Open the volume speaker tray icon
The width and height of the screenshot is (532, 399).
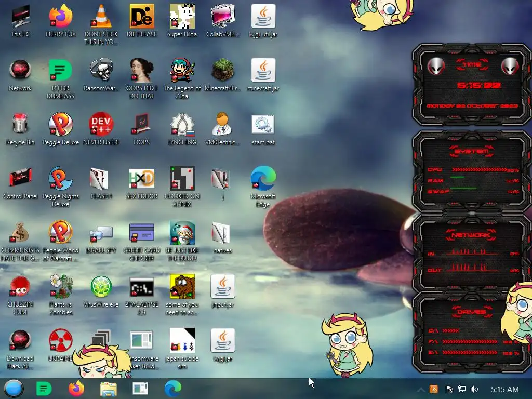coord(474,389)
